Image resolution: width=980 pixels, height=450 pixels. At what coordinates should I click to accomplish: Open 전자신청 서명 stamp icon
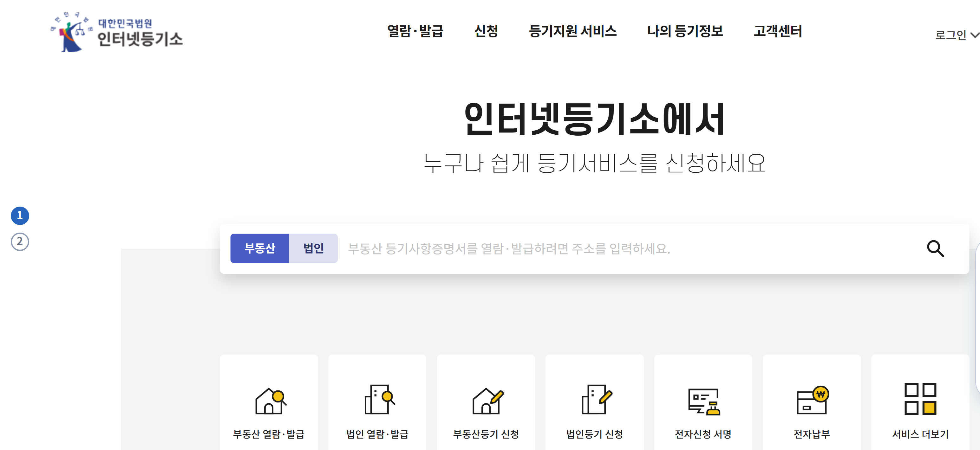(704, 401)
